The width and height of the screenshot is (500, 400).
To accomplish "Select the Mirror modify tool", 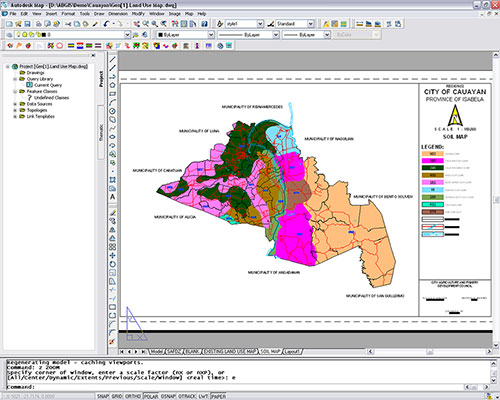I will pos(113,230).
